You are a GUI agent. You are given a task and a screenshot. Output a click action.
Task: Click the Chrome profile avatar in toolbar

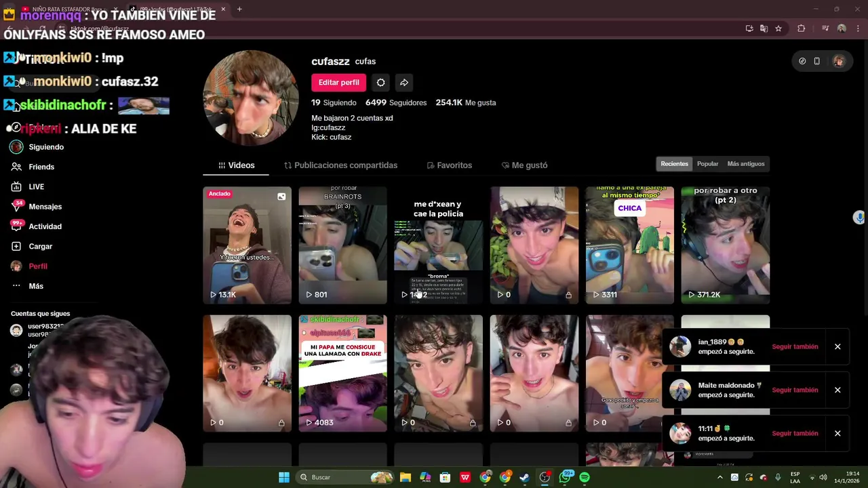[x=842, y=28]
